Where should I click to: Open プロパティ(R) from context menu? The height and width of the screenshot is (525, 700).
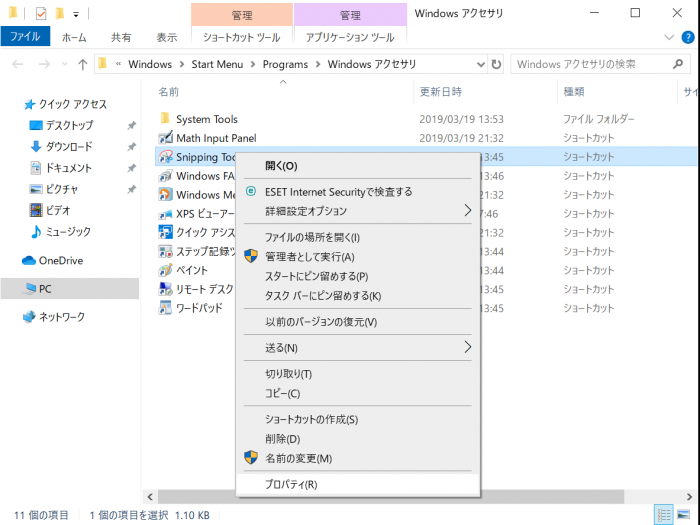291,484
